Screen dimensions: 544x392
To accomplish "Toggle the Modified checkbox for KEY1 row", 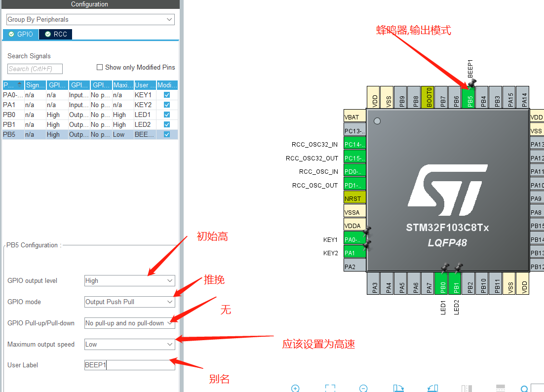I will pos(167,95).
